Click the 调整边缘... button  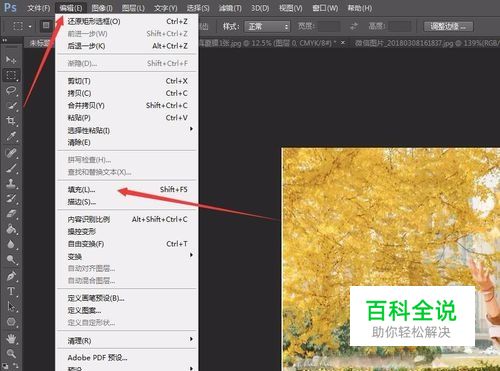click(x=448, y=26)
